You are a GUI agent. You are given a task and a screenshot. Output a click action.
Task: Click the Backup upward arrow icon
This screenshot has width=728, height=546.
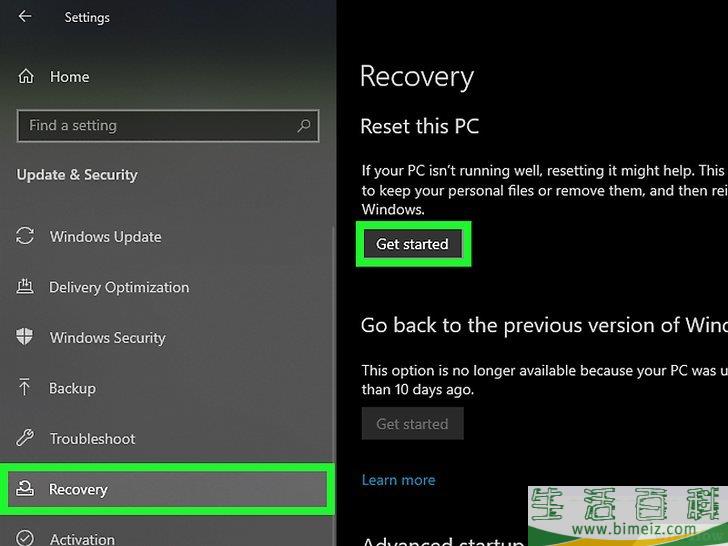[26, 388]
